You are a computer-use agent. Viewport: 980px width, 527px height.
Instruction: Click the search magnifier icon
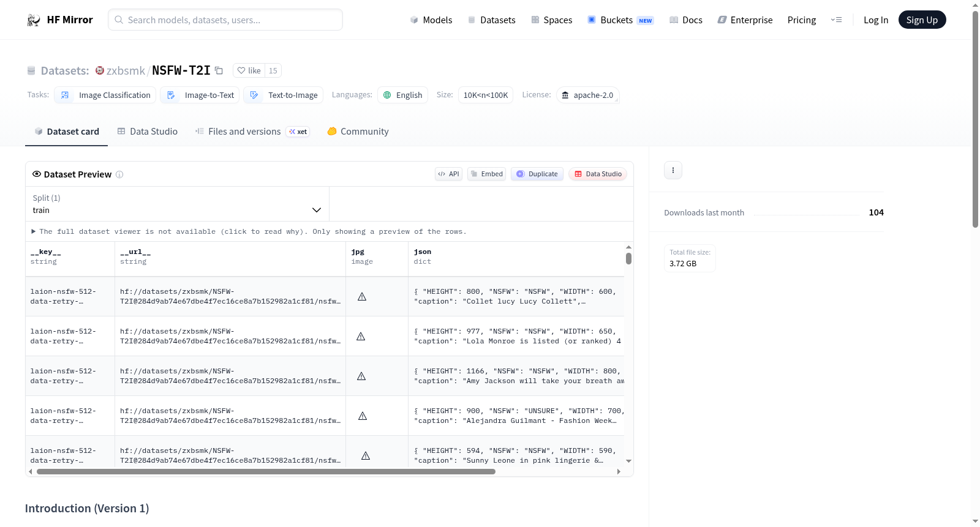tap(119, 20)
